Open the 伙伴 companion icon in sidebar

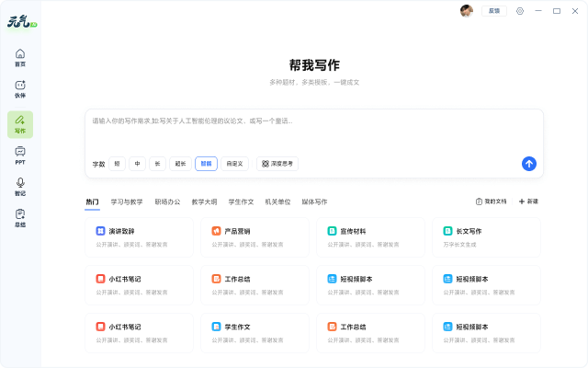click(x=20, y=89)
